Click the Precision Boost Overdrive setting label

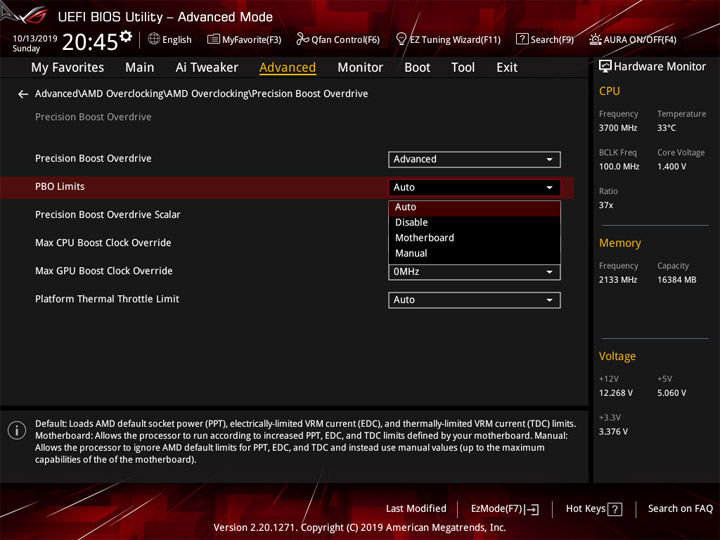tap(93, 158)
